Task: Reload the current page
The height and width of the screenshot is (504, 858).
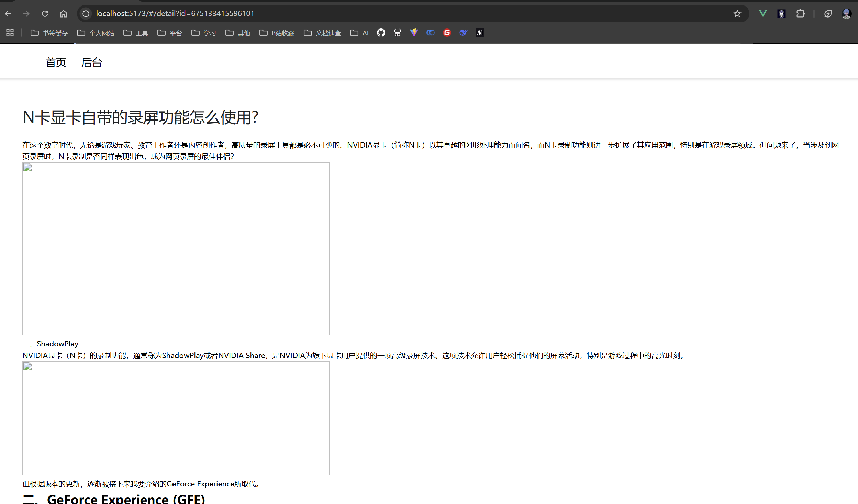Action: click(45, 14)
